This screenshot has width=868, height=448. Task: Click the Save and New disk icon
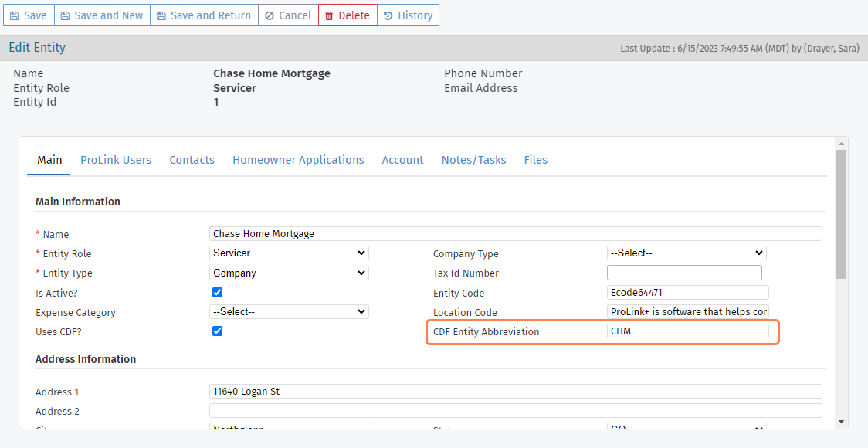click(x=65, y=15)
